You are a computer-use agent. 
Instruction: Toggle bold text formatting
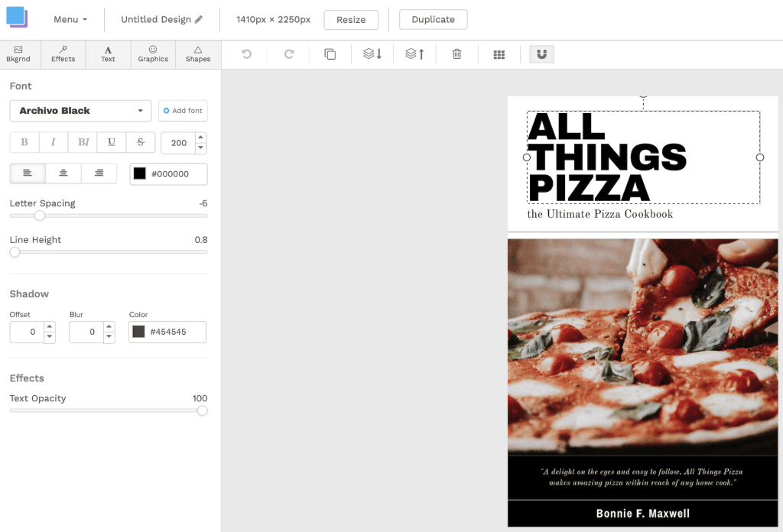click(x=24, y=142)
